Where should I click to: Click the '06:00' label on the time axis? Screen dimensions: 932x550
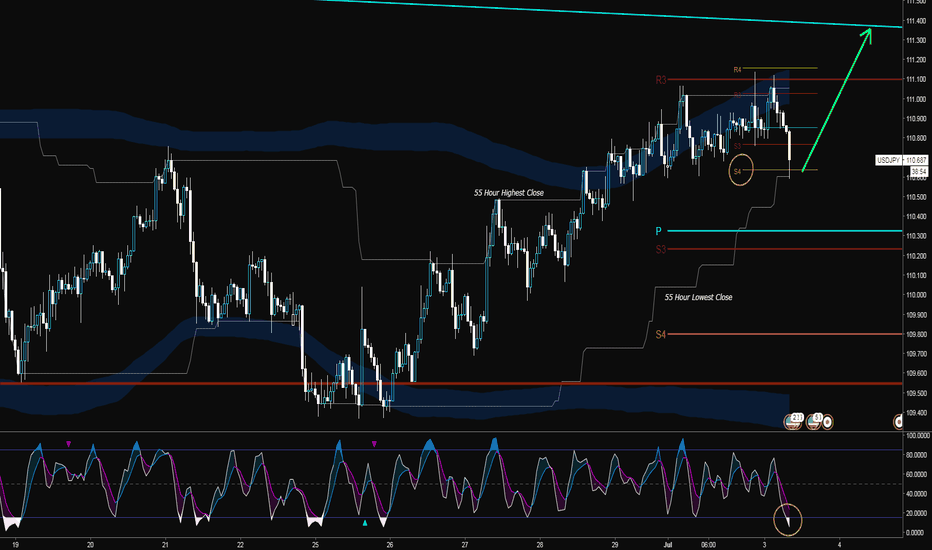tap(708, 544)
